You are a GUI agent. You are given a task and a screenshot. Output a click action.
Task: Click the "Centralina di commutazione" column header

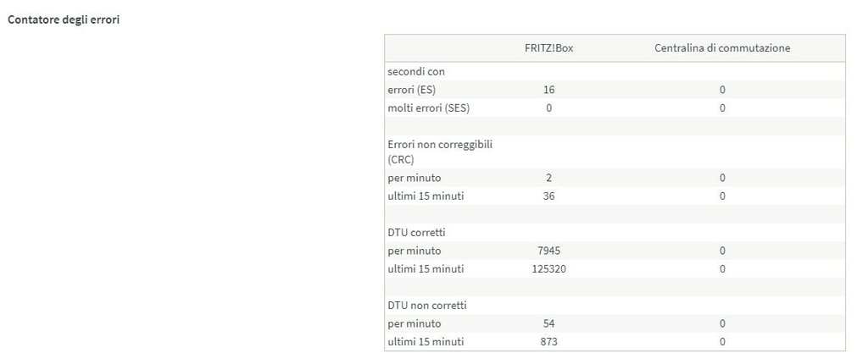pyautogui.click(x=722, y=48)
